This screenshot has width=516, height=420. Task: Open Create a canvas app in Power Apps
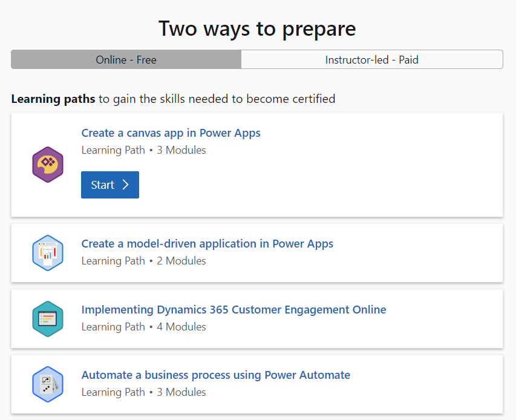tap(171, 133)
